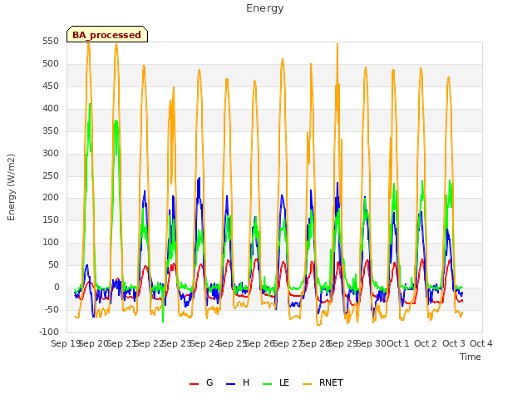Click the 300 y-axis tick label

[x=51, y=153]
